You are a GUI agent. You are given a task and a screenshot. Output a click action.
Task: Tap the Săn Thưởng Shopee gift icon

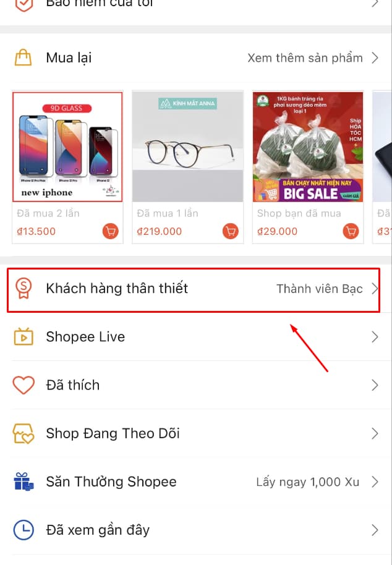[23, 482]
